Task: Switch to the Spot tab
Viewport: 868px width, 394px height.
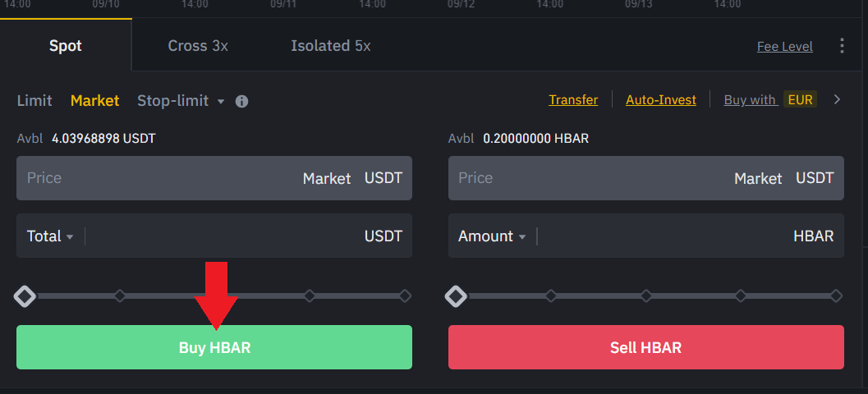Action: point(66,46)
